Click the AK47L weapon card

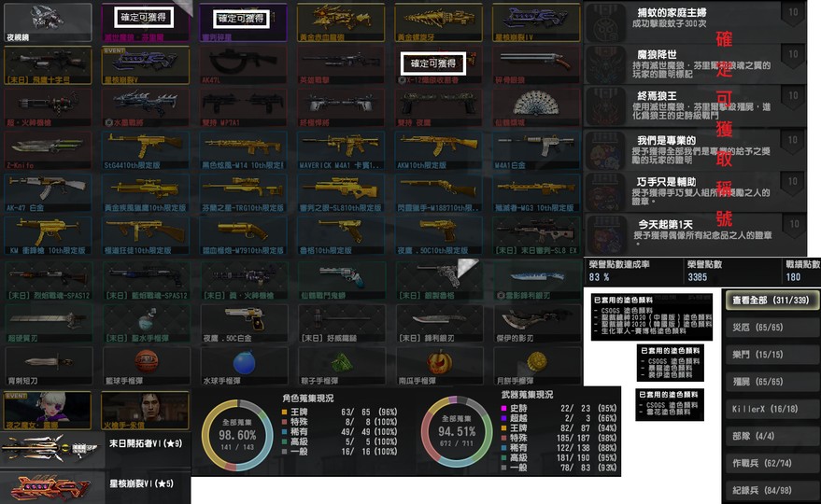coord(243,65)
